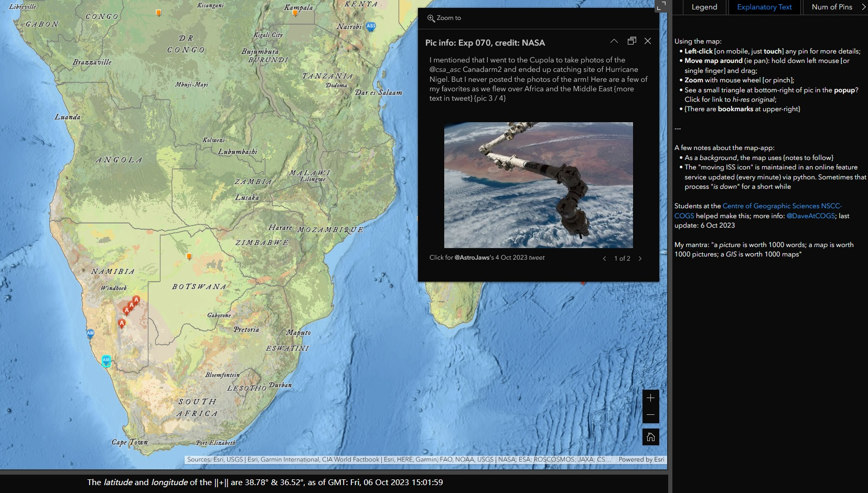
Task: Dock the popup using the dock icon
Action: 631,41
